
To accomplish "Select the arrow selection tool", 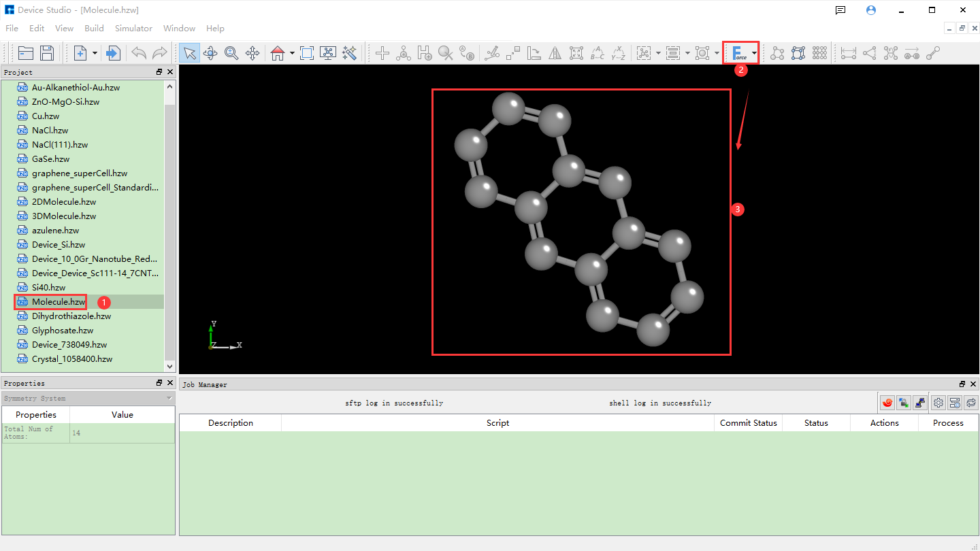I will coord(189,52).
